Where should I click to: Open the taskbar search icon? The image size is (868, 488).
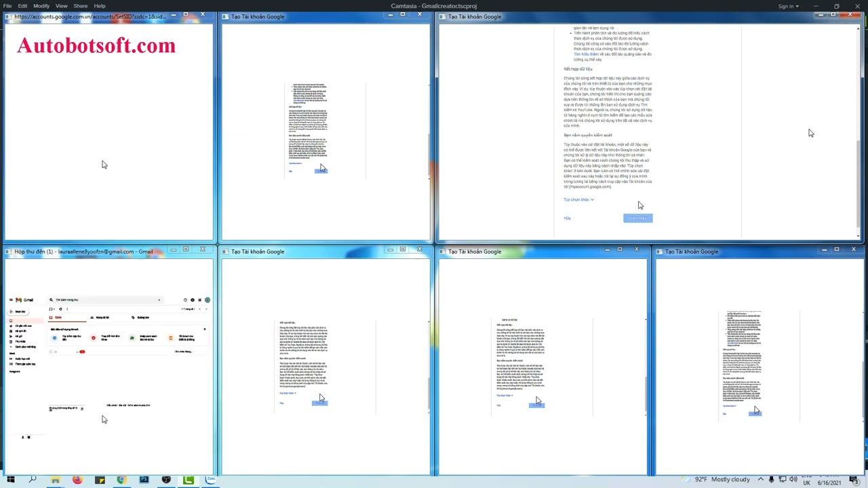pyautogui.click(x=32, y=481)
